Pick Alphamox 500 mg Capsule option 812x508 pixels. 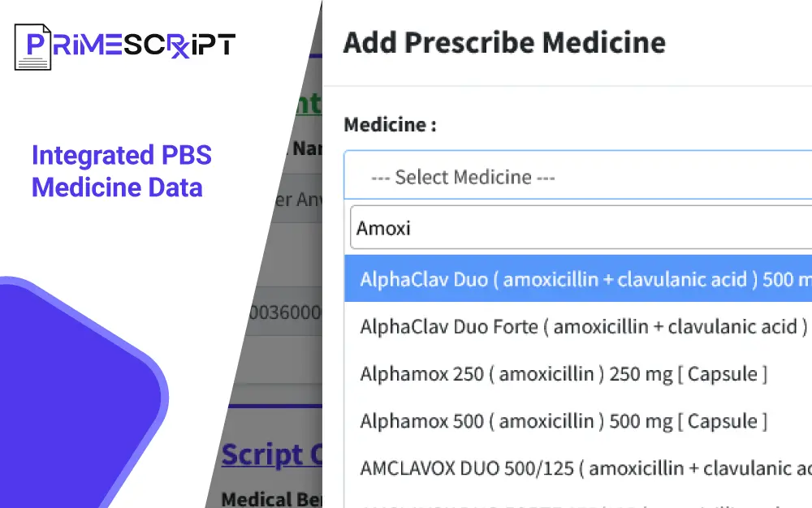coord(564,421)
